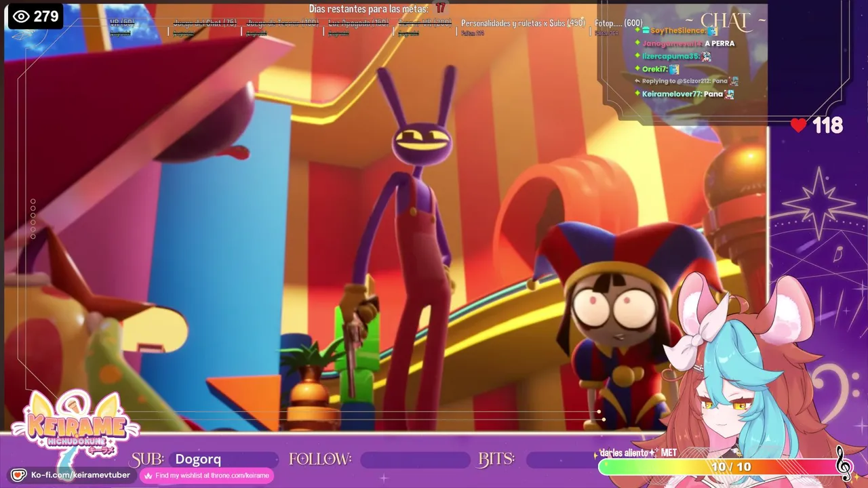This screenshot has width=868, height=488.
Task: Click the username lizercapuma35 in chat
Action: point(671,56)
